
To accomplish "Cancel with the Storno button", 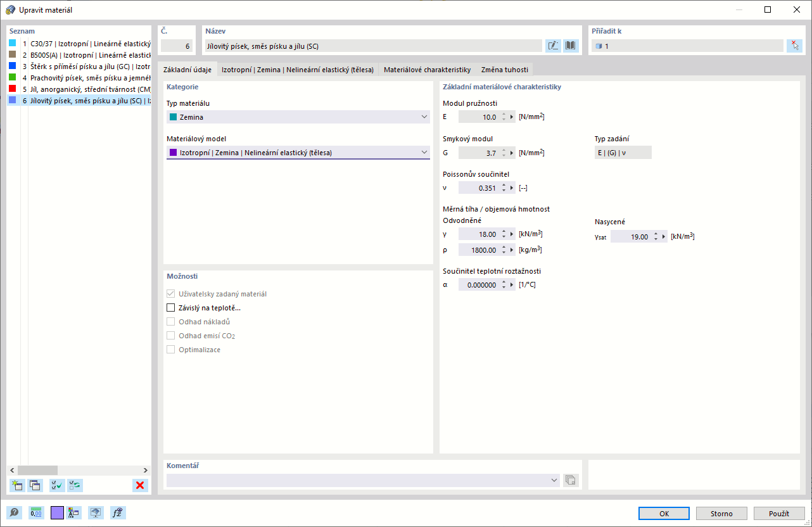I will point(721,513).
